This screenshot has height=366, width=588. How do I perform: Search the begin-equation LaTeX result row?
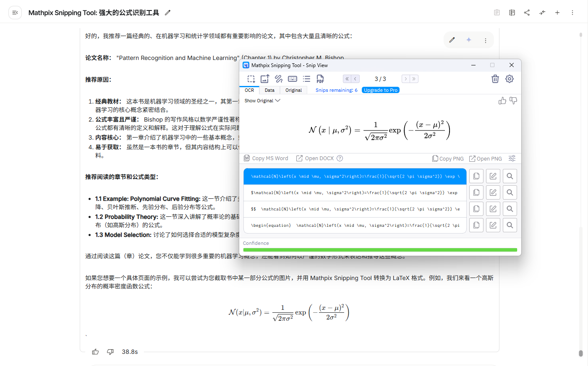510,226
